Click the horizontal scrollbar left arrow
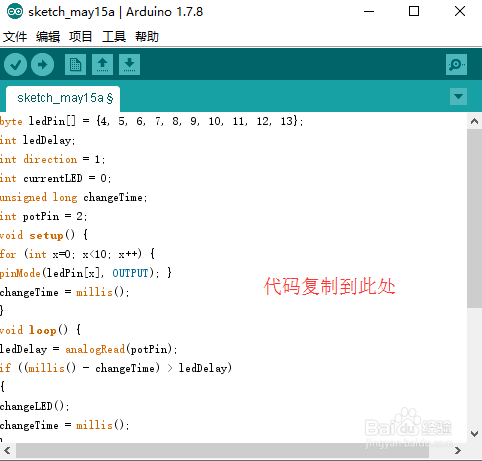Image resolution: width=482 pixels, height=461 pixels. [x=8, y=451]
